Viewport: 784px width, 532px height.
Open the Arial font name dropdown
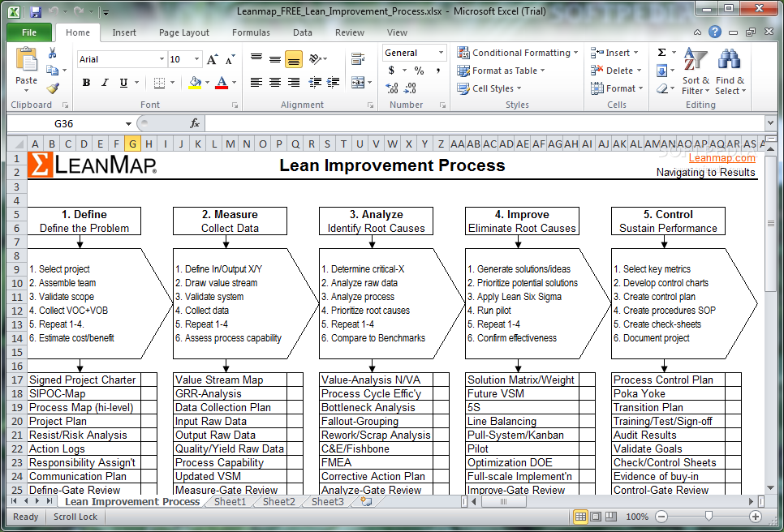pos(162,59)
